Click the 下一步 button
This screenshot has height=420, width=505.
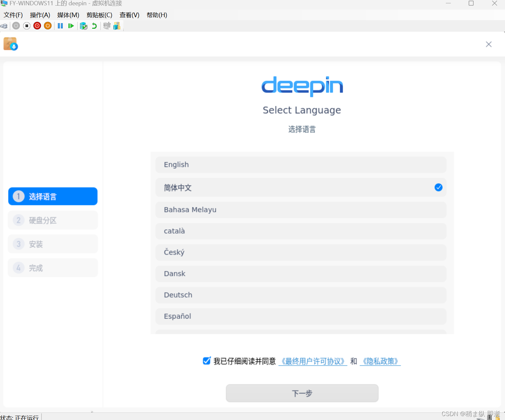click(302, 393)
